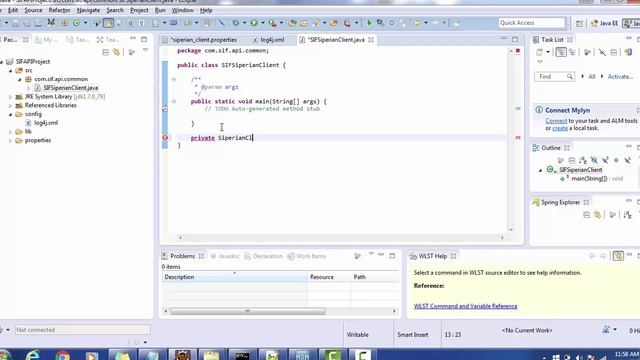
Task: Open the Source menu
Action: (33, 10)
